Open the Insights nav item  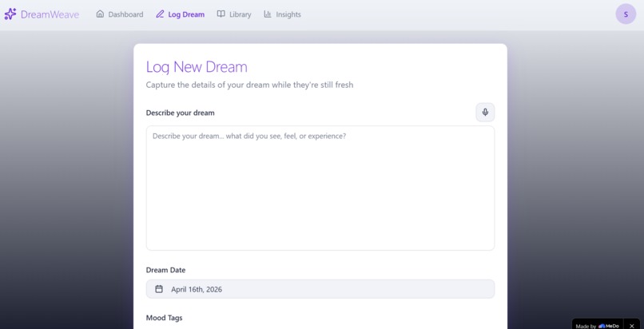point(282,14)
